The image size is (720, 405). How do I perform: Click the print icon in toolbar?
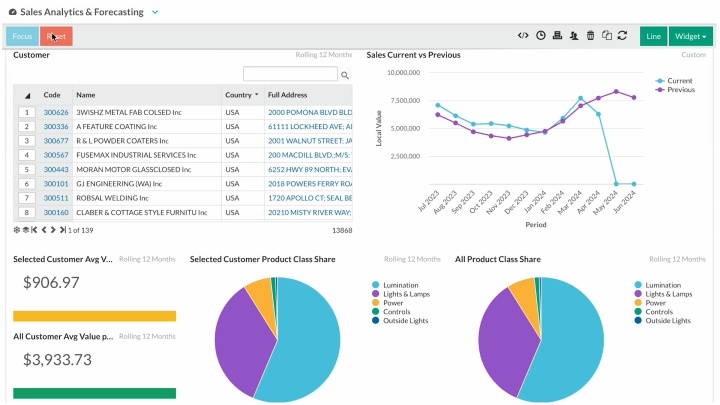click(x=557, y=35)
